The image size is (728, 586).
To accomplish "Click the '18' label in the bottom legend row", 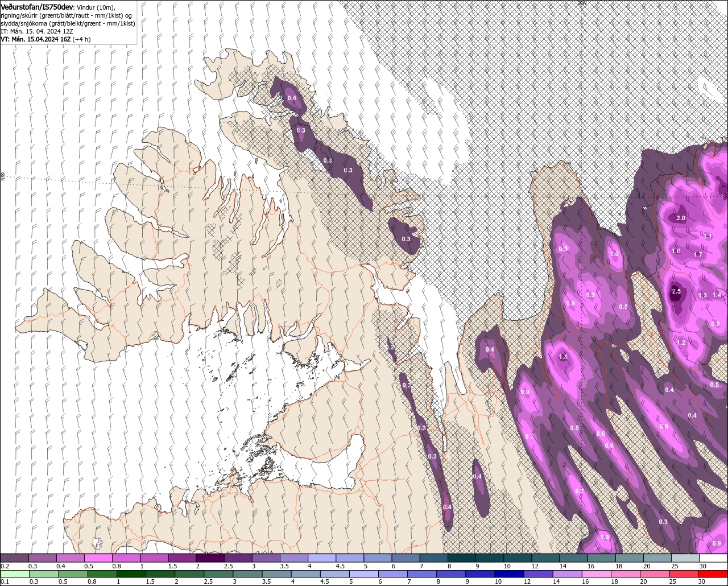I will (615, 581).
